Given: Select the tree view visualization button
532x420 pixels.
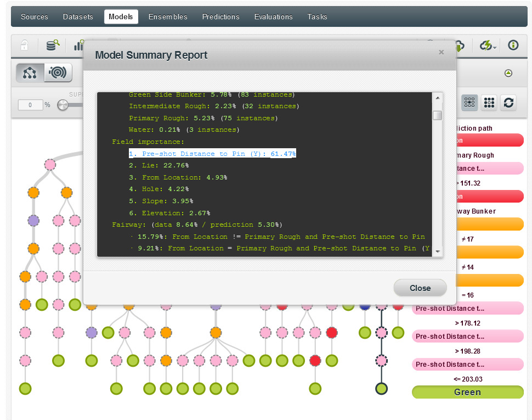Looking at the screenshot, I should 30,72.
